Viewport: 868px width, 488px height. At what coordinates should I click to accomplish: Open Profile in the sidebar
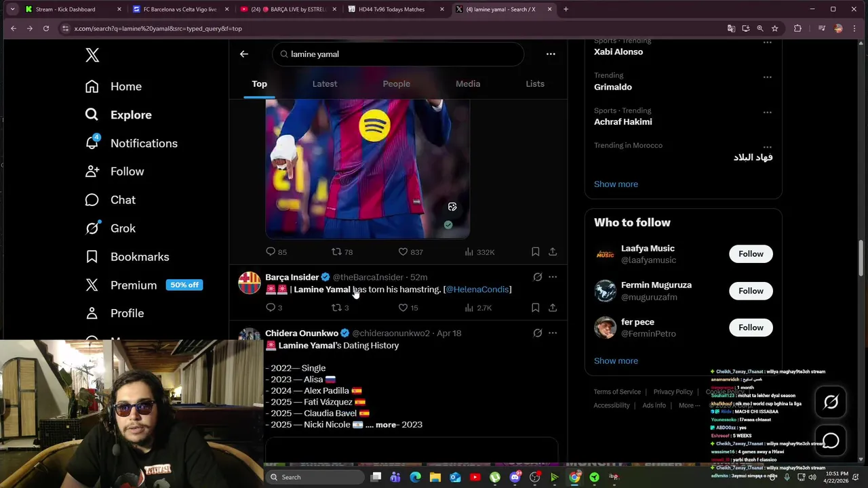(x=114, y=313)
